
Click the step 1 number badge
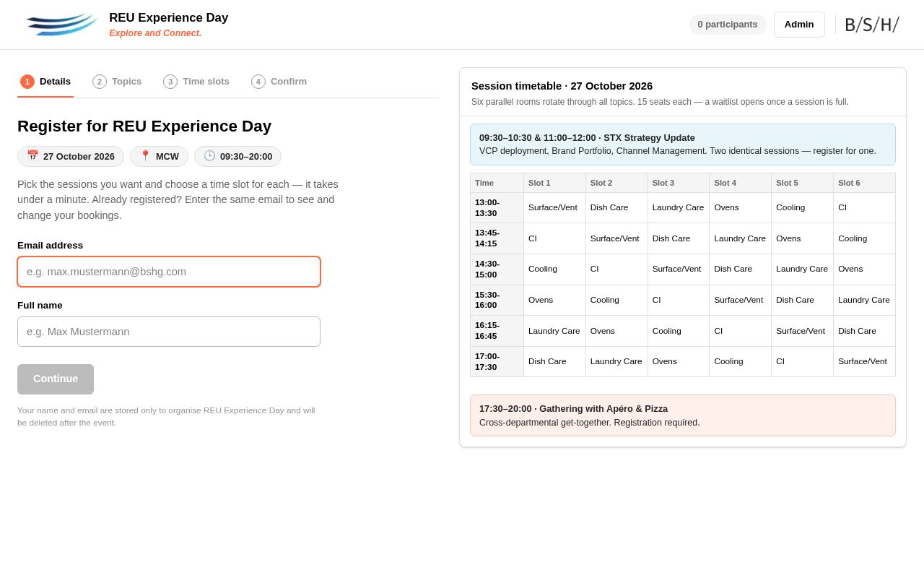coord(27,82)
